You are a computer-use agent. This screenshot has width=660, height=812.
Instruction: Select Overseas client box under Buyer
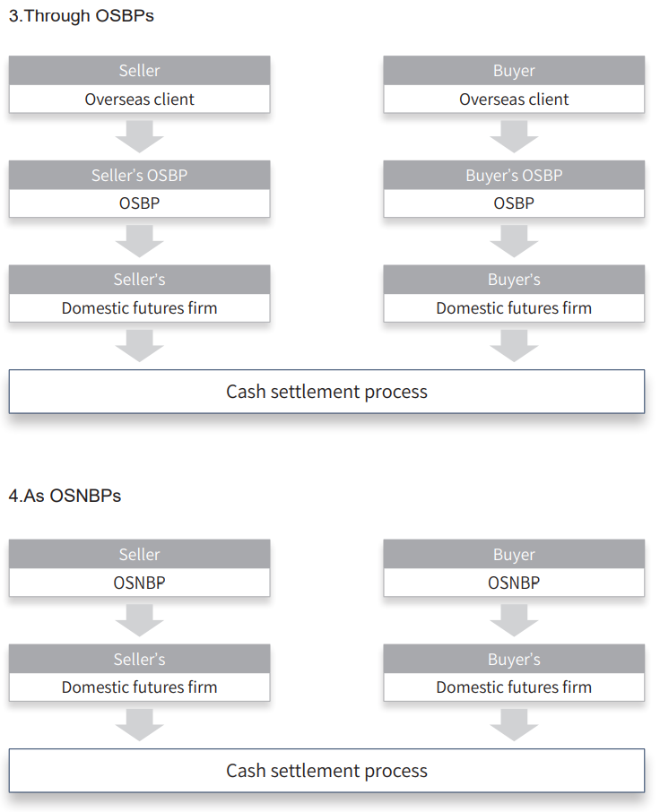point(514,99)
